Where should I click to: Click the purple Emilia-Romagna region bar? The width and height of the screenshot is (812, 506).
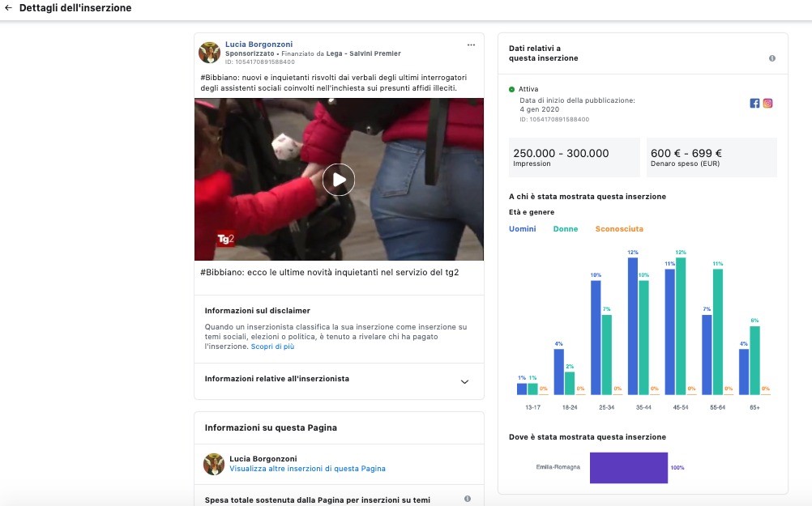[629, 467]
